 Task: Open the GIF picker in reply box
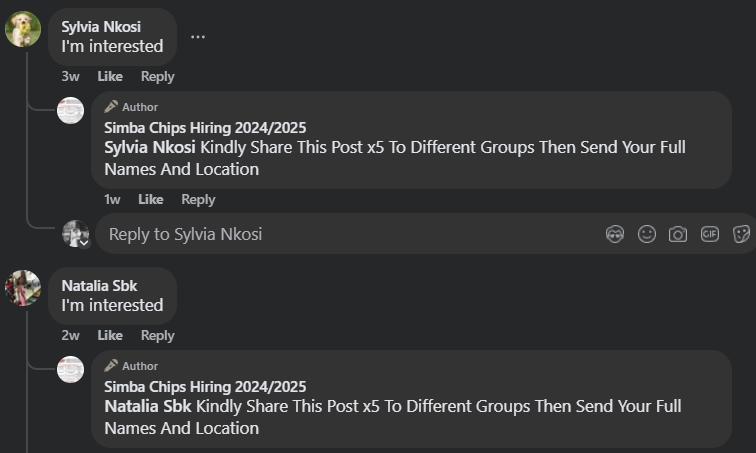(710, 234)
